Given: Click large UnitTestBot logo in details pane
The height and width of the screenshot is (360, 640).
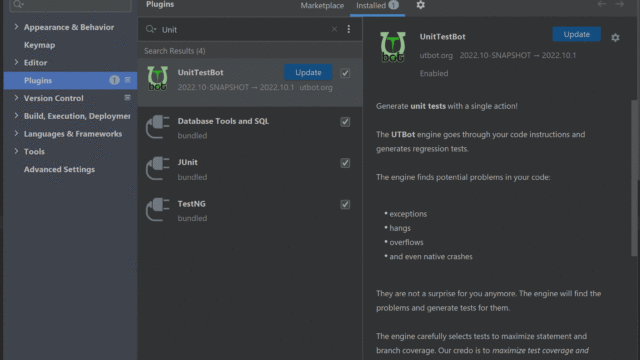Looking at the screenshot, I should tap(393, 47).
